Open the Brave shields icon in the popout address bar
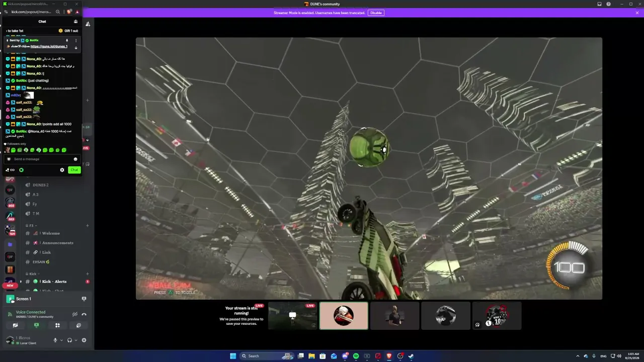 click(69, 12)
